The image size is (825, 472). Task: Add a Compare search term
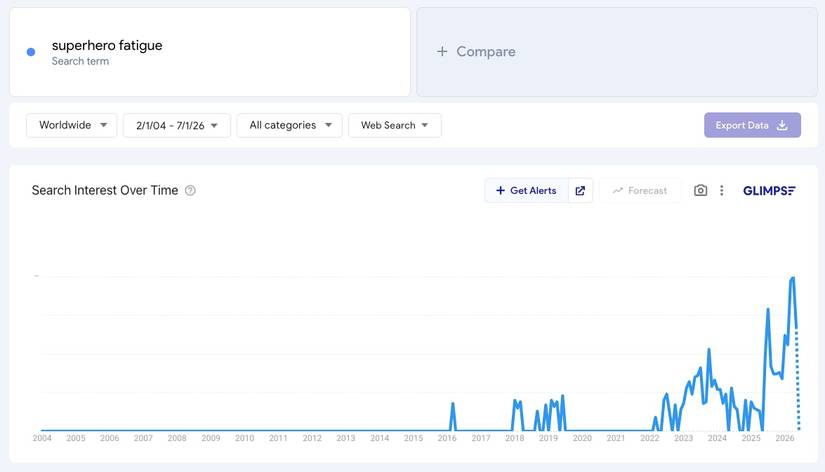[x=617, y=52]
